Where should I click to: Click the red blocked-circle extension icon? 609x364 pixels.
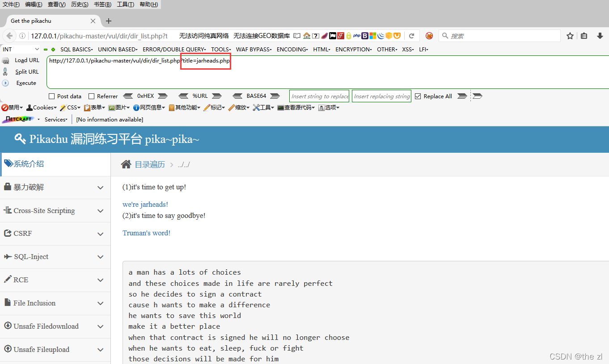[429, 36]
